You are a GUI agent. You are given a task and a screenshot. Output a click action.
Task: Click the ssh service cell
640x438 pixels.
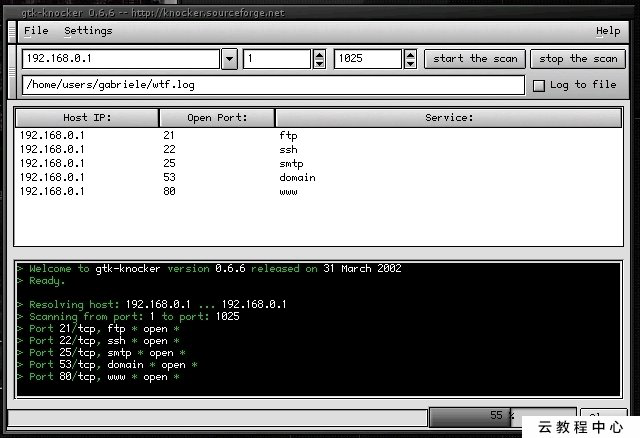click(288, 149)
